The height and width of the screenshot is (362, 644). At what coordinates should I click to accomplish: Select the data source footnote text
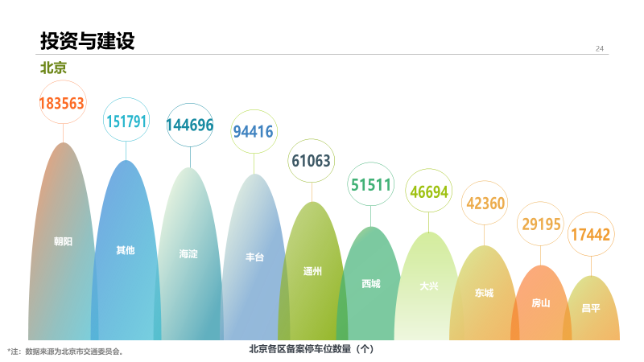(66, 352)
